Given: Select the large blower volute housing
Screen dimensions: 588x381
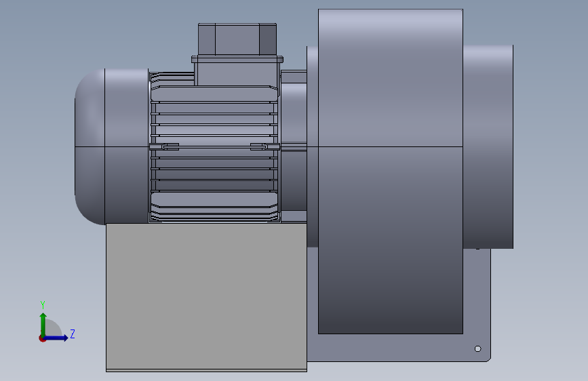Looking at the screenshot, I should click(391, 172).
